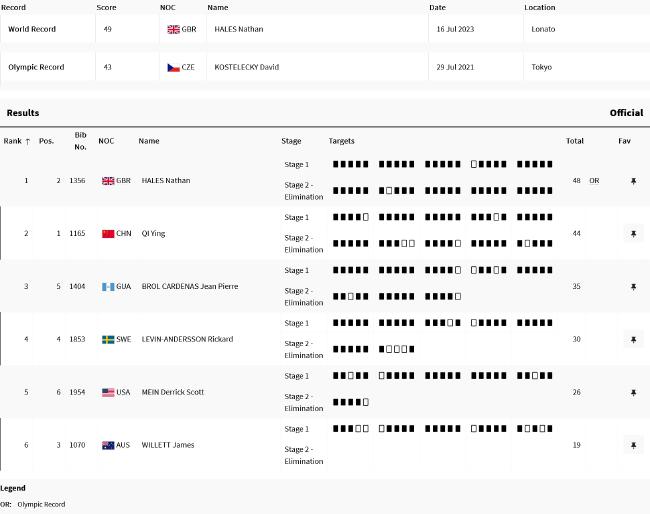Open HALES Nathan athlete link in results
This screenshot has height=514, width=650.
click(x=166, y=181)
